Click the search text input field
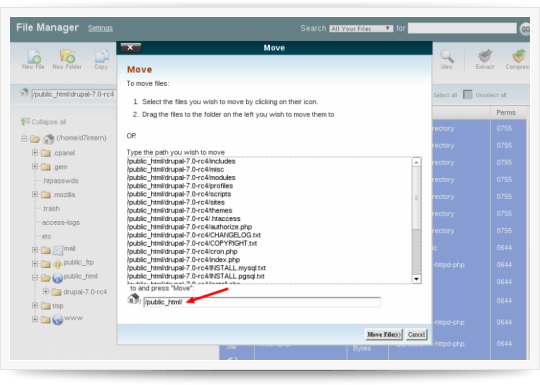 pos(462,28)
